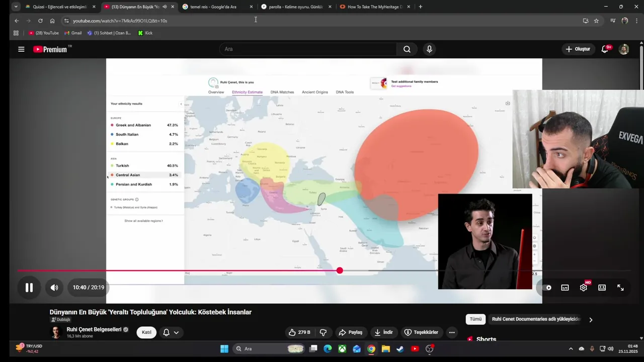Click the search magnifier button

407,49
